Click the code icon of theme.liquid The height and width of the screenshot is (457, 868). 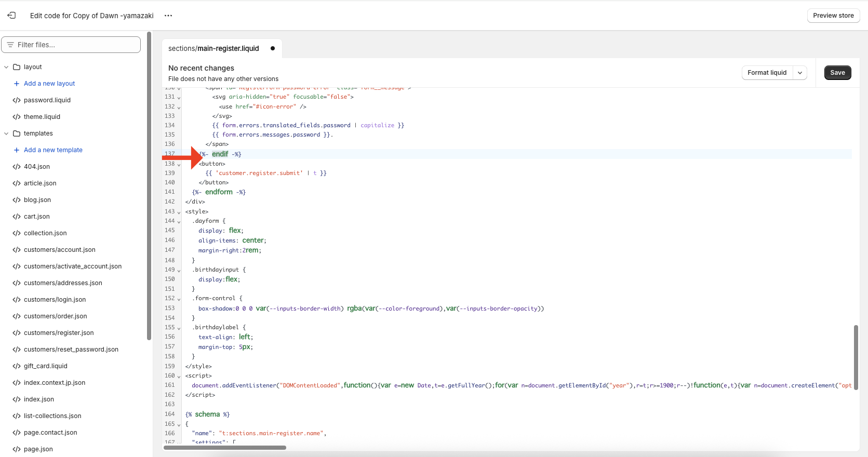(x=17, y=117)
